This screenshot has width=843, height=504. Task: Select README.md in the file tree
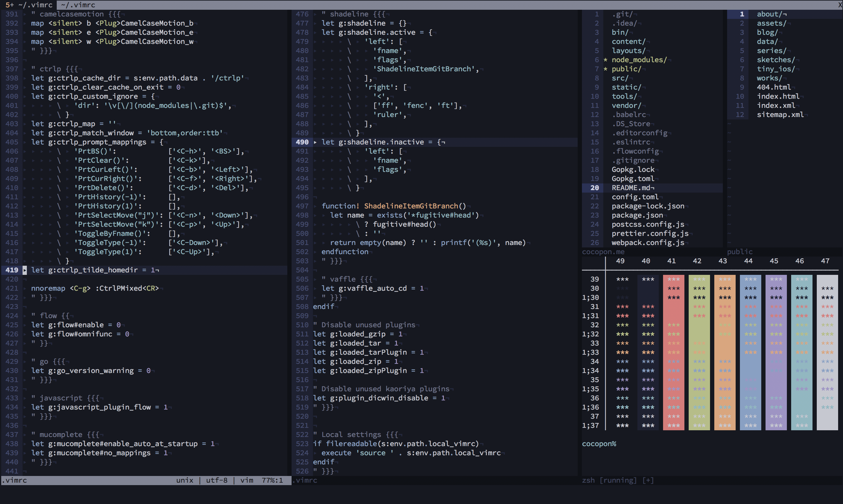click(x=633, y=187)
